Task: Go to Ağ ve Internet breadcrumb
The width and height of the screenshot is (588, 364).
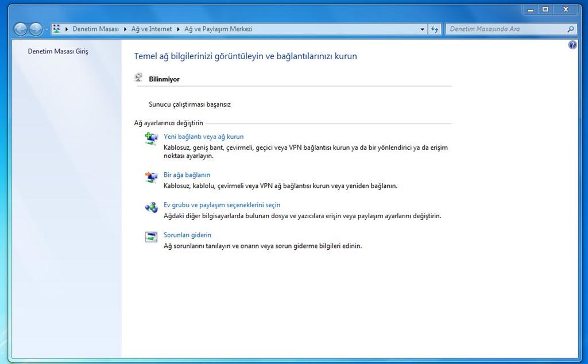Action: point(151,29)
